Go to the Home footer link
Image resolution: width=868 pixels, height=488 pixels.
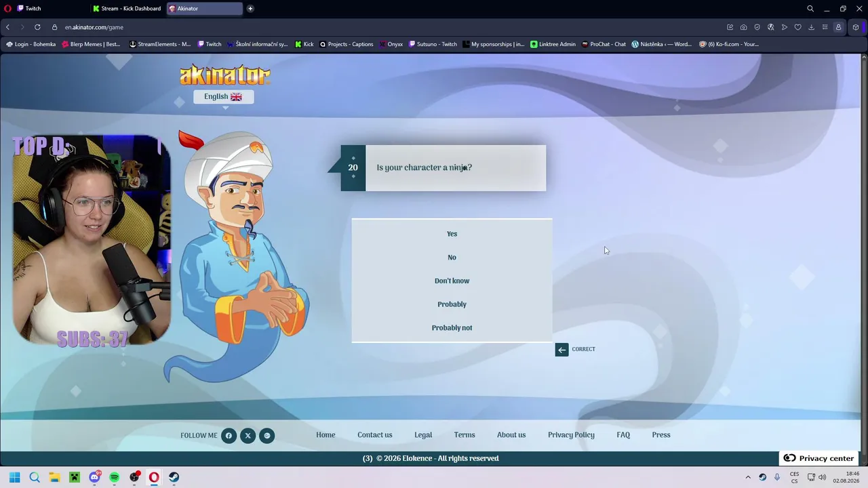(x=325, y=435)
